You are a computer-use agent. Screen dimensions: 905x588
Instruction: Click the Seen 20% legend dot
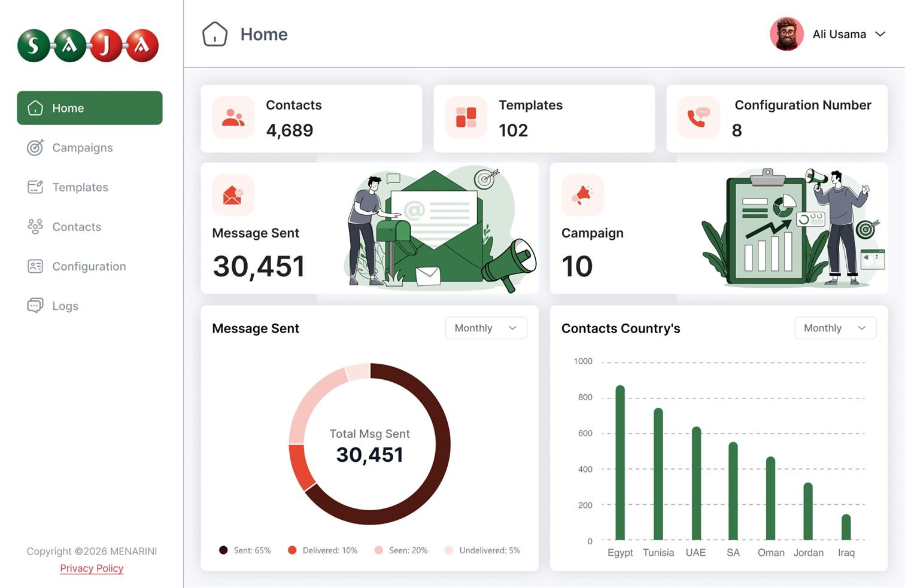click(378, 550)
